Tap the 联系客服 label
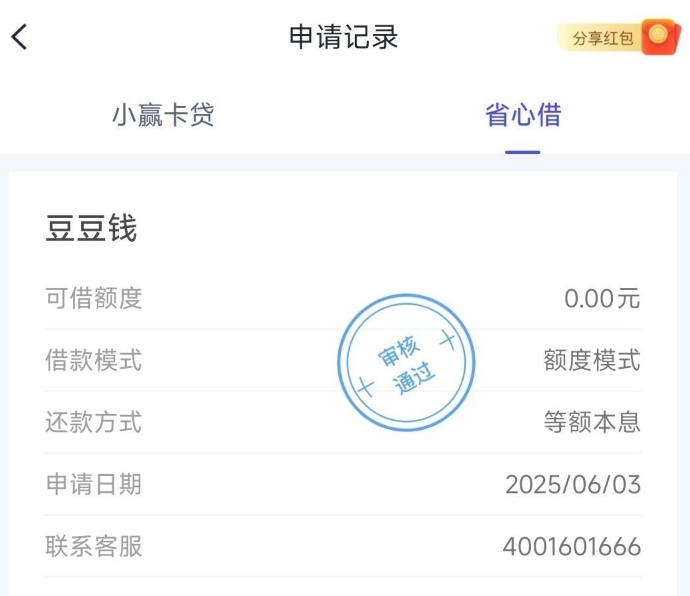The height and width of the screenshot is (596, 690). pos(94,546)
